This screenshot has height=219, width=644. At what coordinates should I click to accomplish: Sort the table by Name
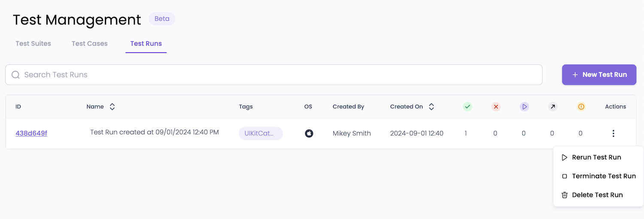click(x=112, y=106)
